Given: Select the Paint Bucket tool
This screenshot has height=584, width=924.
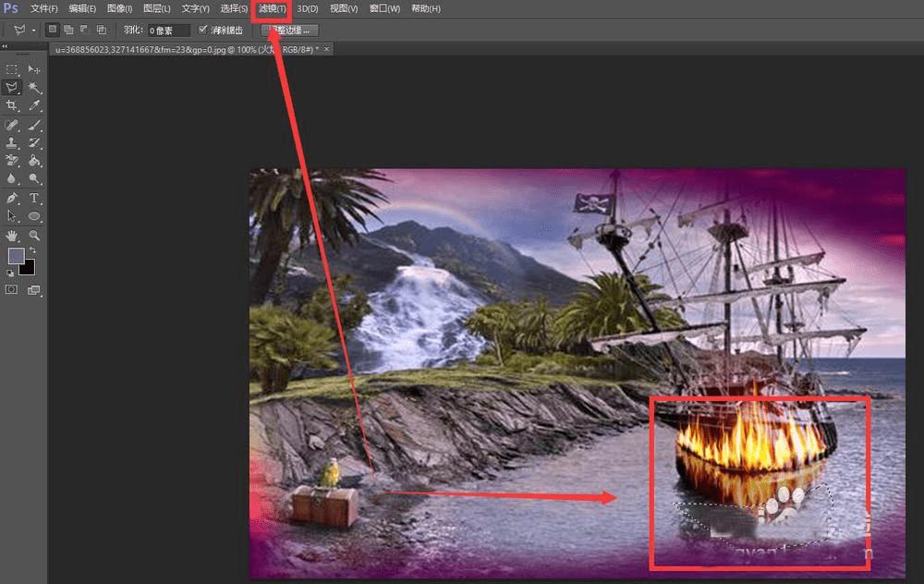Looking at the screenshot, I should (34, 160).
